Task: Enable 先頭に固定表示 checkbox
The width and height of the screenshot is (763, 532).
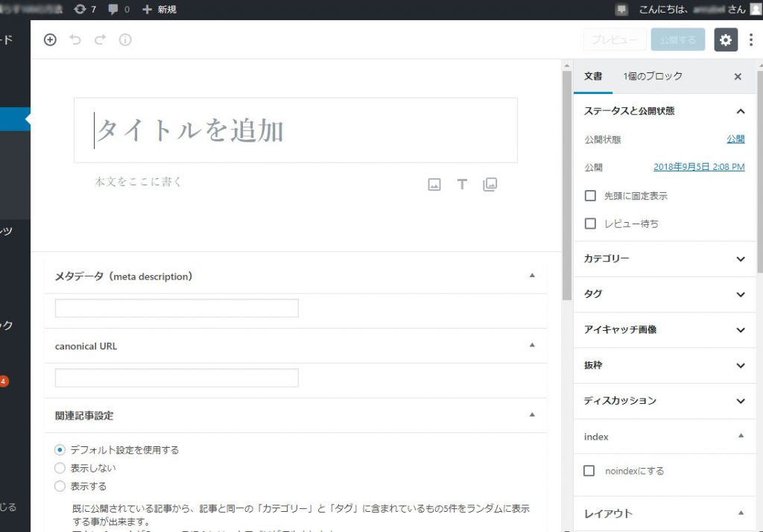Action: point(590,196)
